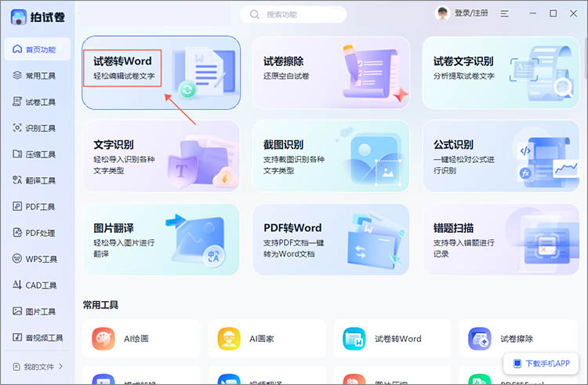Image resolution: width=588 pixels, height=385 pixels.
Task: Open the 试卷转Word feature card
Action: [161, 72]
